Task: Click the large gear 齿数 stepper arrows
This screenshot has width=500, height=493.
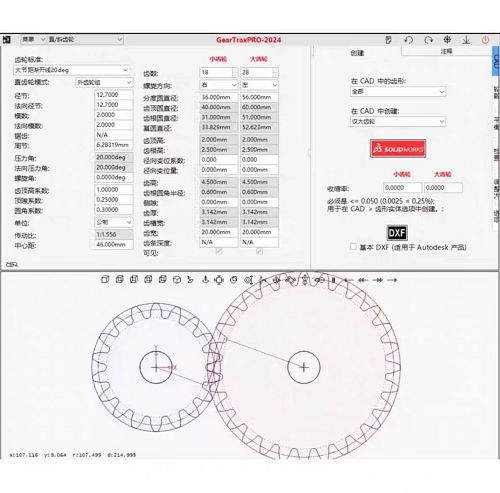Action: (275, 72)
